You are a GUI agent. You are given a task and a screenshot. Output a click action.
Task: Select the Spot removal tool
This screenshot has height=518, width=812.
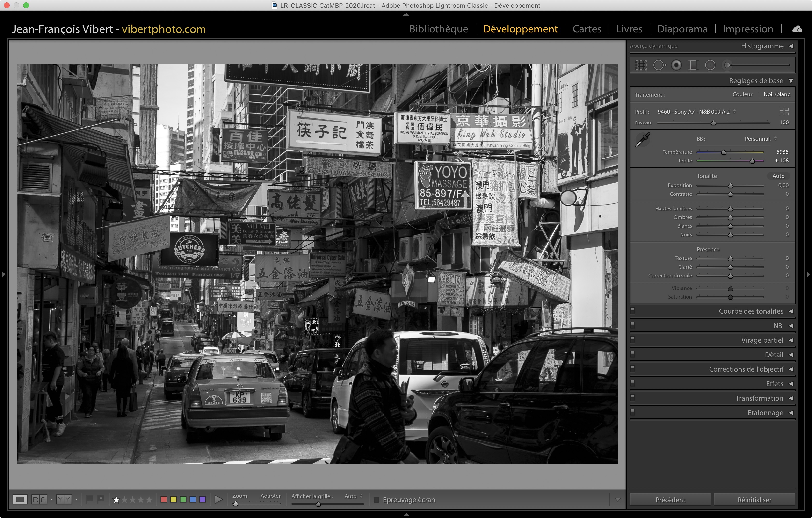tap(659, 65)
